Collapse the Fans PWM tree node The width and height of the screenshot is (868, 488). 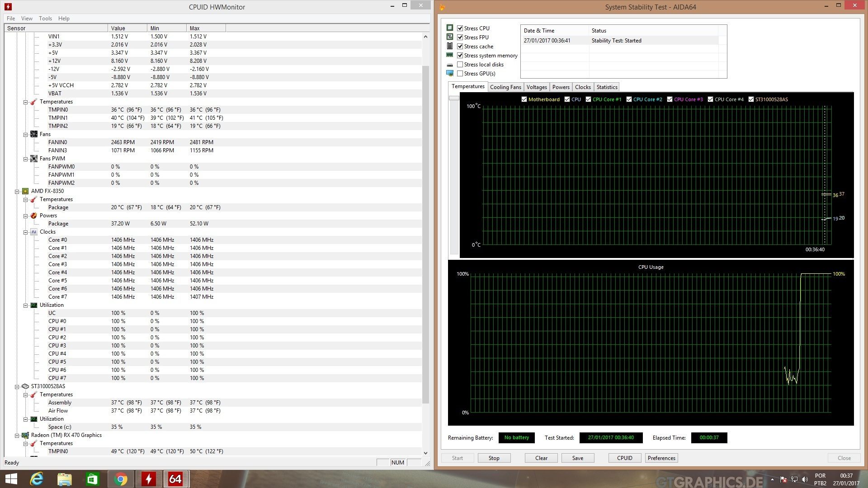26,159
